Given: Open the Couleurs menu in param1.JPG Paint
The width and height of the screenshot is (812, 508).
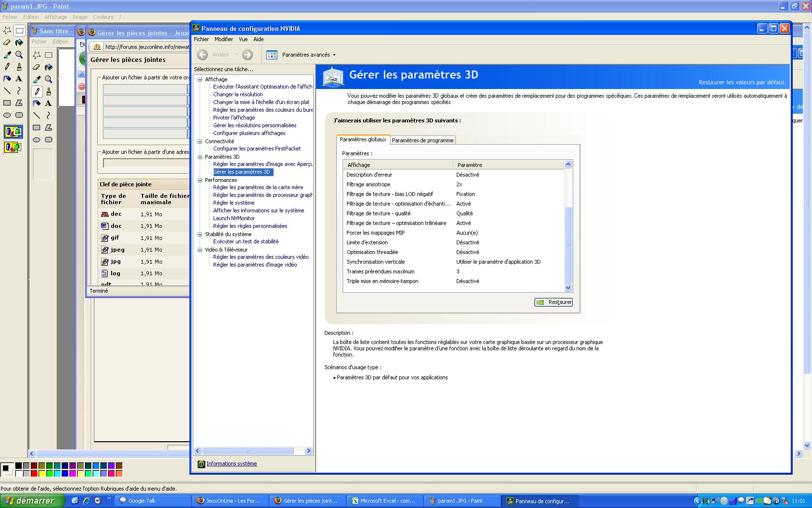Looking at the screenshot, I should coord(103,17).
